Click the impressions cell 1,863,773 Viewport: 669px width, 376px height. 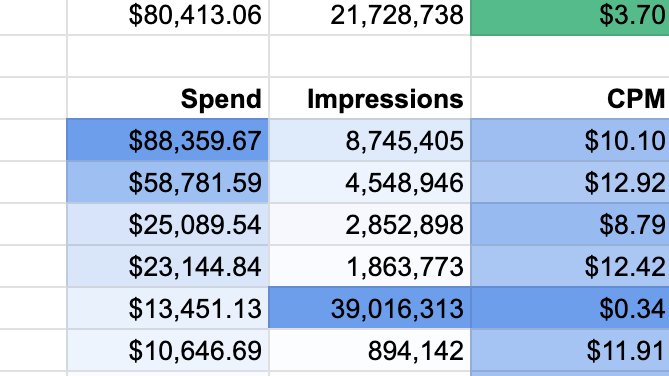(369, 266)
